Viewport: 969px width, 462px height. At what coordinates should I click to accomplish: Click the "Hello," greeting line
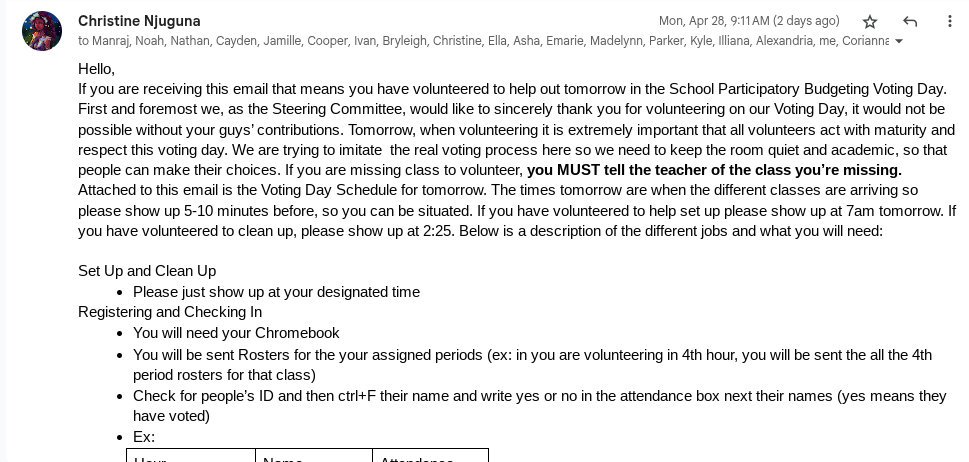coord(97,69)
